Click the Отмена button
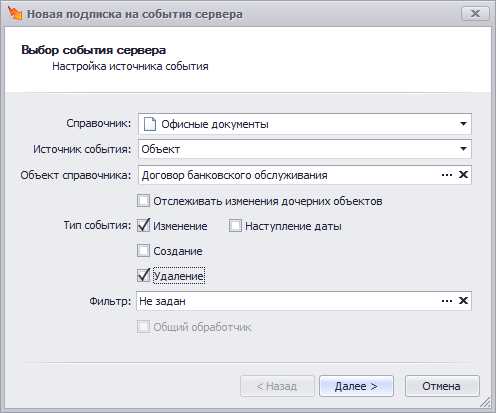Screen dimensions: 496x413 (442, 386)
